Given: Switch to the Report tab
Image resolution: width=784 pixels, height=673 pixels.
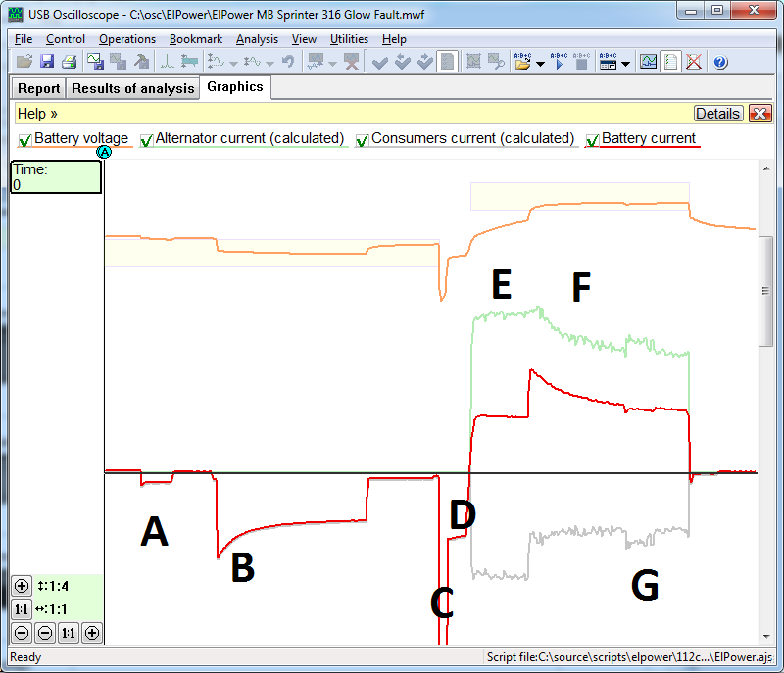Looking at the screenshot, I should [x=38, y=88].
